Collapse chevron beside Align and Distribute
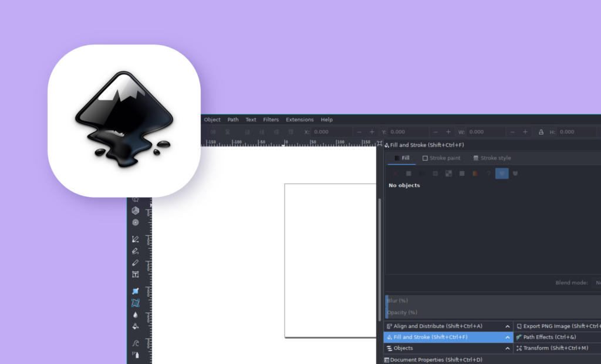The image size is (601, 364). [x=508, y=326]
